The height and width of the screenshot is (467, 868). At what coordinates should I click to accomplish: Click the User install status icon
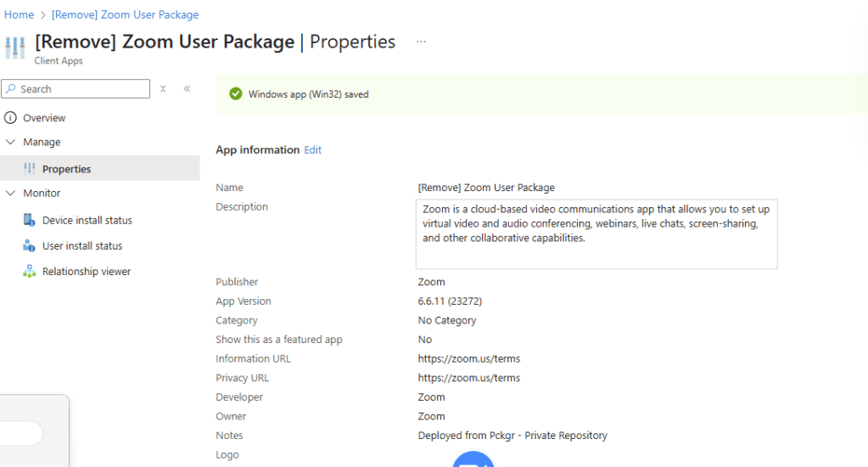coord(30,246)
